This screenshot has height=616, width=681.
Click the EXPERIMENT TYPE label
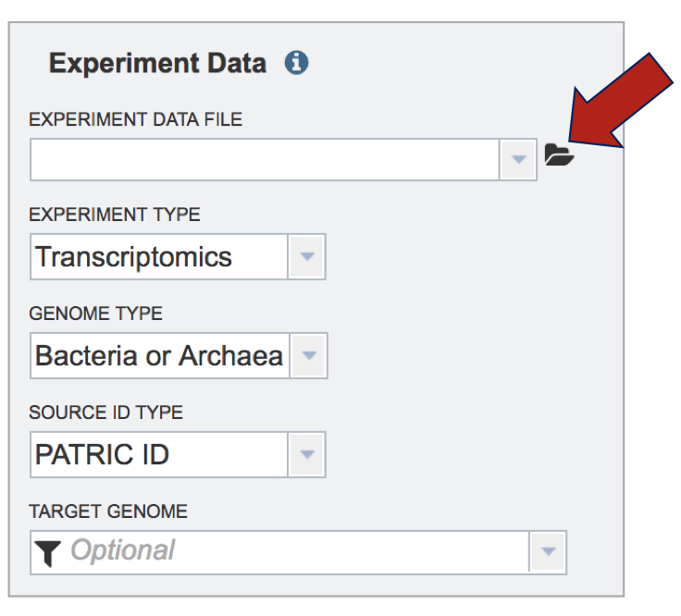pyautogui.click(x=115, y=215)
